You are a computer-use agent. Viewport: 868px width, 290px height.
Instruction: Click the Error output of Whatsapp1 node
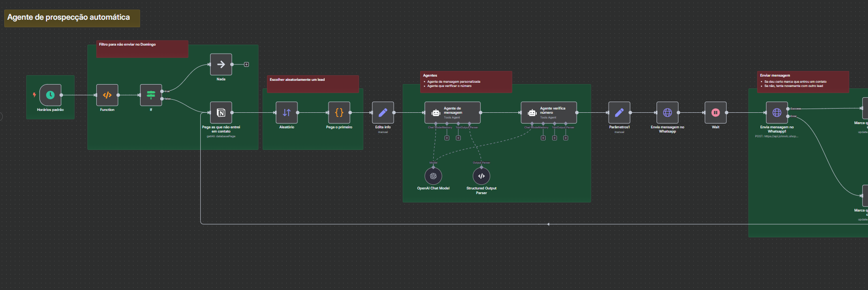point(788,116)
